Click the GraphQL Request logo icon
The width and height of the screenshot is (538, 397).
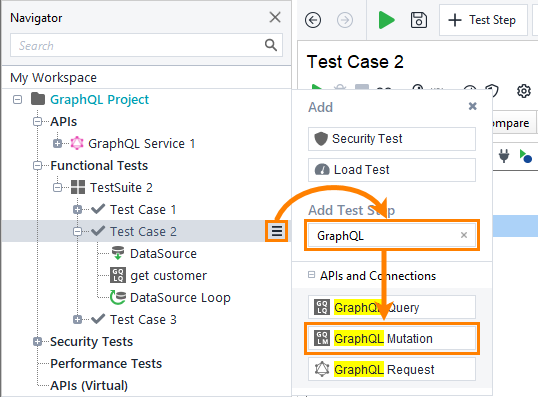coord(322,369)
